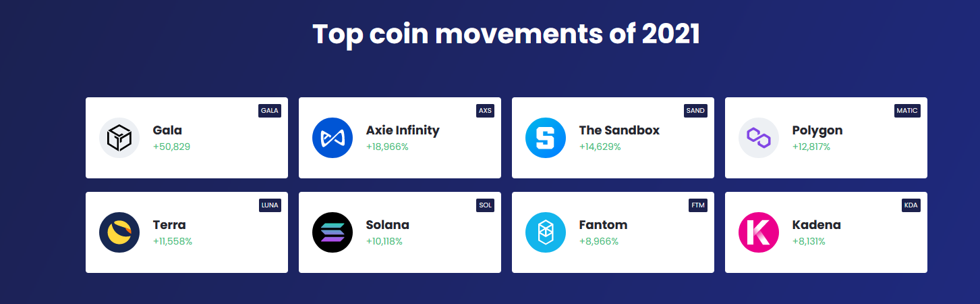
Task: Click the 'Top coin movements of 2021' heading
Action: pyautogui.click(x=507, y=34)
